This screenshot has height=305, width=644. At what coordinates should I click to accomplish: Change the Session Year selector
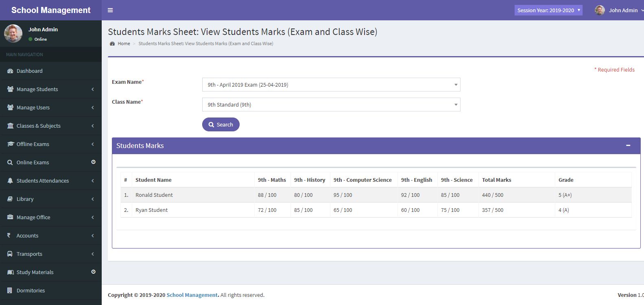548,10
